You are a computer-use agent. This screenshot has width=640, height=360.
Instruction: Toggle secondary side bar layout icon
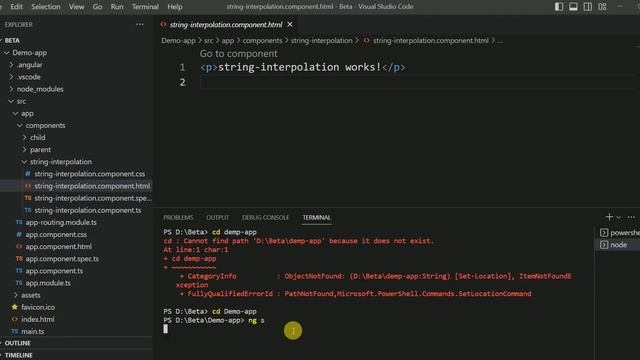point(587,7)
